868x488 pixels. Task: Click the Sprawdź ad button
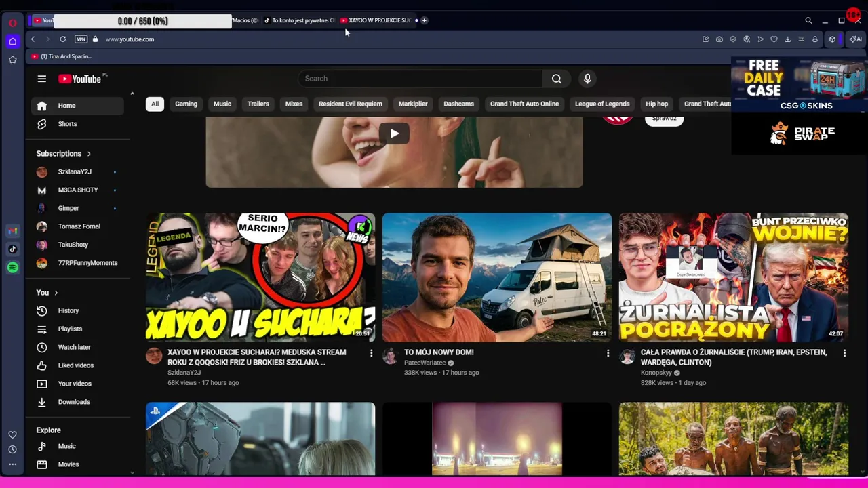coord(664,119)
